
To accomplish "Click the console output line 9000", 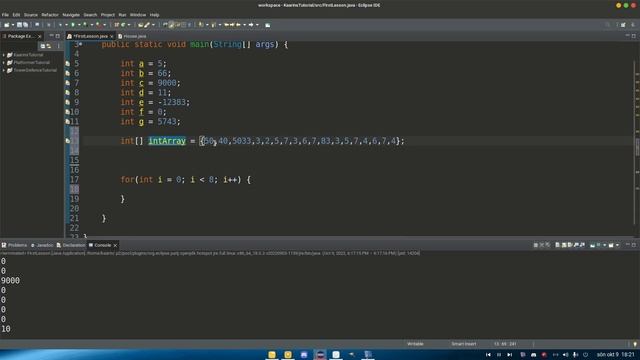I will tap(10, 280).
